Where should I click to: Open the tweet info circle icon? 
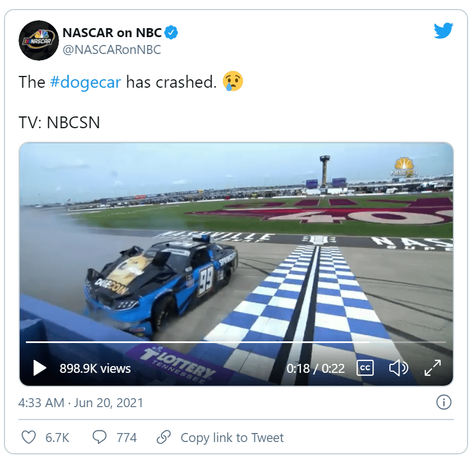point(444,402)
